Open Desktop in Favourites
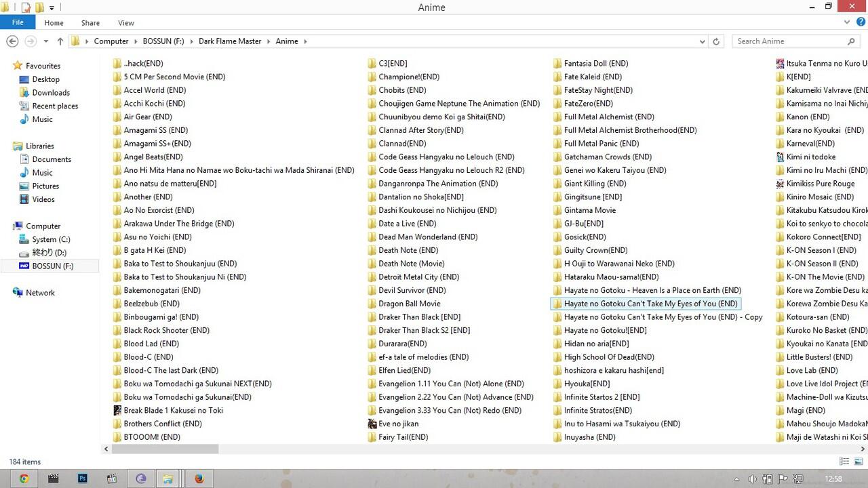Image resolution: width=868 pixels, height=488 pixels. coord(45,79)
